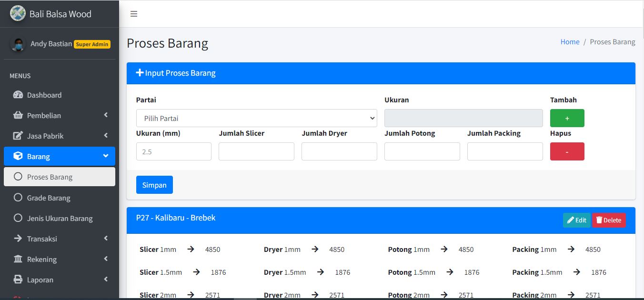
Task: Click the Rekening bank icon
Action: click(x=18, y=259)
